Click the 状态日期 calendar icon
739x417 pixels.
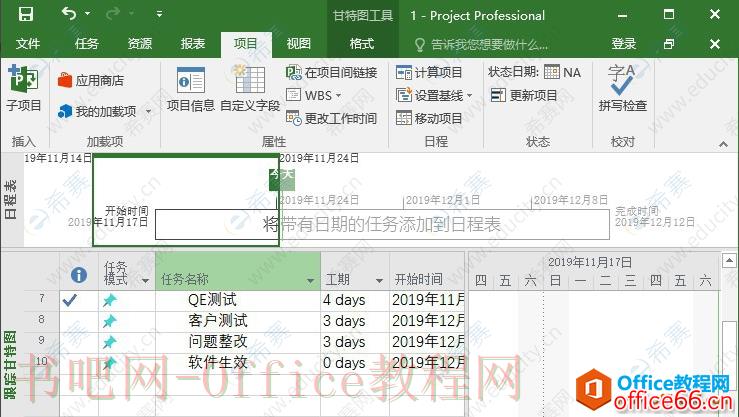tap(551, 72)
